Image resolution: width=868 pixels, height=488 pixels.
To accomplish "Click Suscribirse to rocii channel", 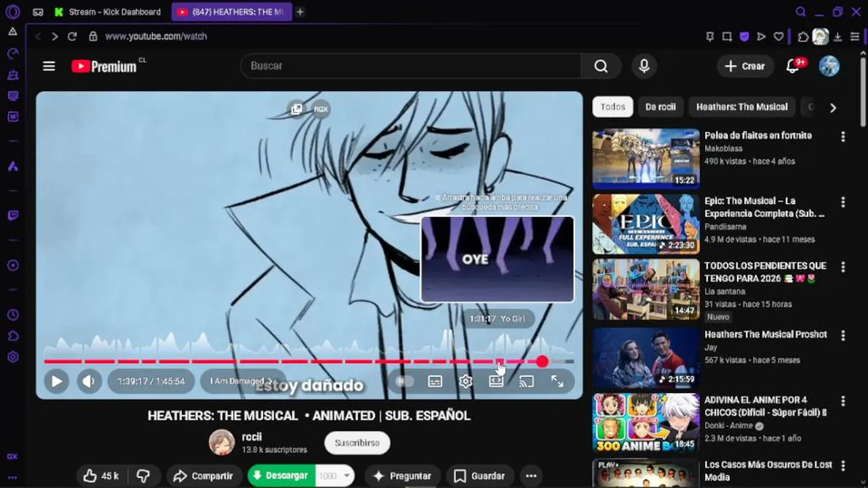I will click(357, 443).
